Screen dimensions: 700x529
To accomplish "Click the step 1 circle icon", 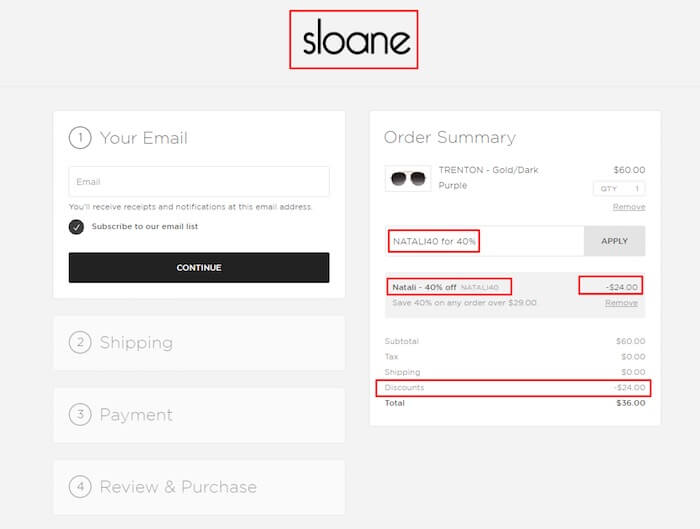I will pos(80,137).
